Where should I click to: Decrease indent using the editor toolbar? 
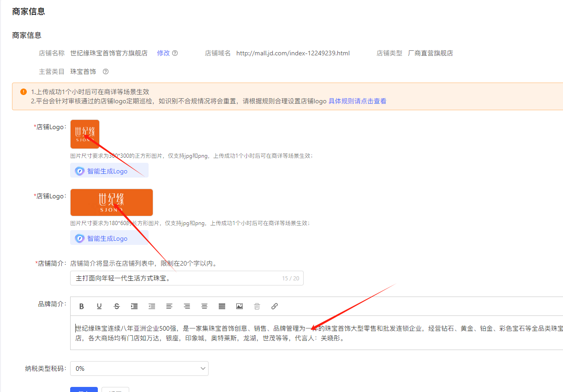pos(152,306)
